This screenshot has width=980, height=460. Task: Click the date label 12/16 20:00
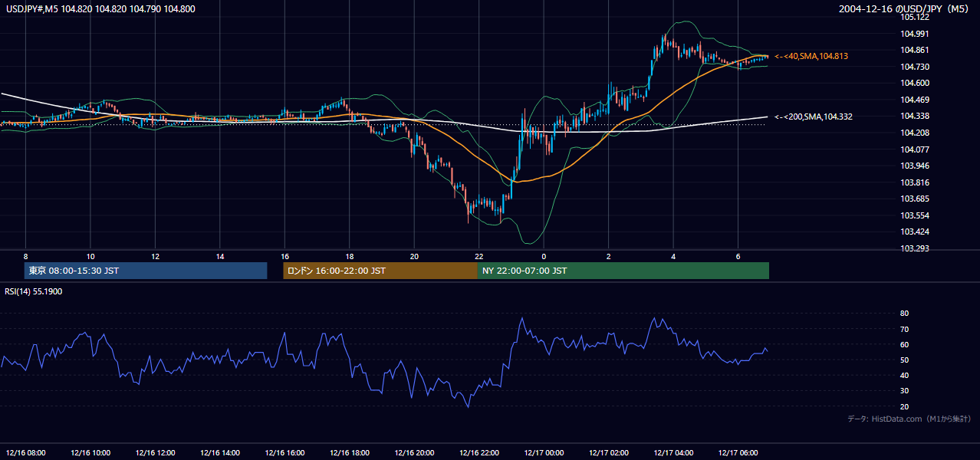[x=414, y=452]
